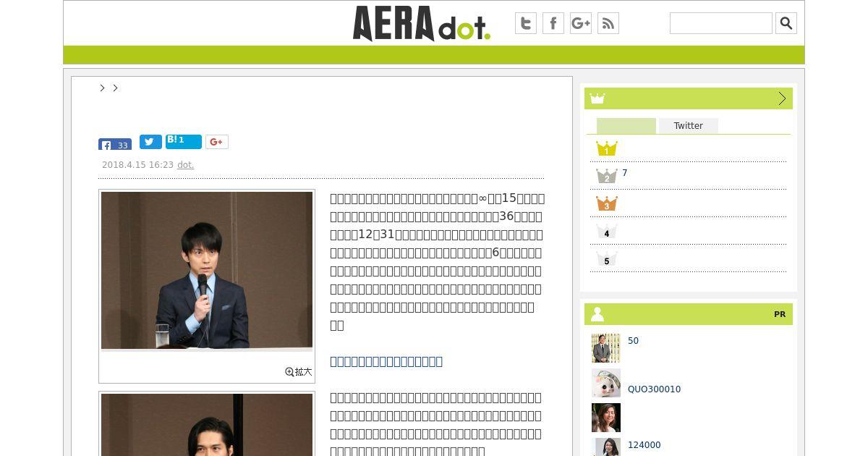Viewport: 868px width, 456px height.
Task: Open the RSS feed icon in the header
Action: 608,23
